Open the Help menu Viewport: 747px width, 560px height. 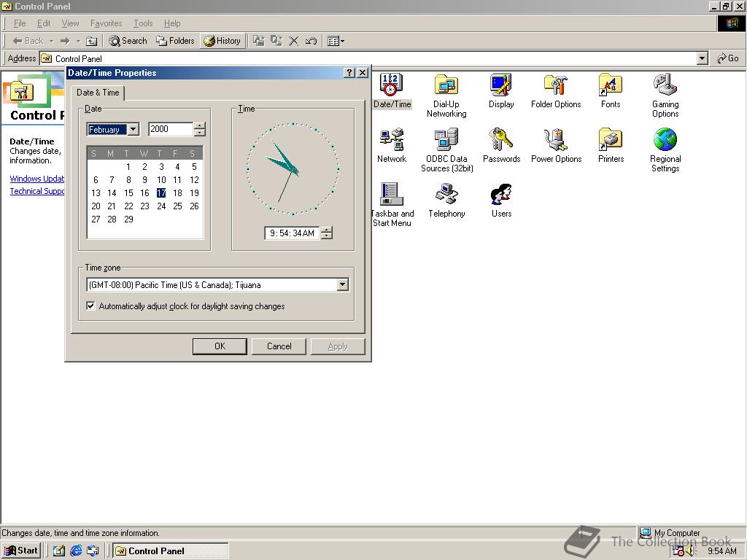tap(172, 23)
